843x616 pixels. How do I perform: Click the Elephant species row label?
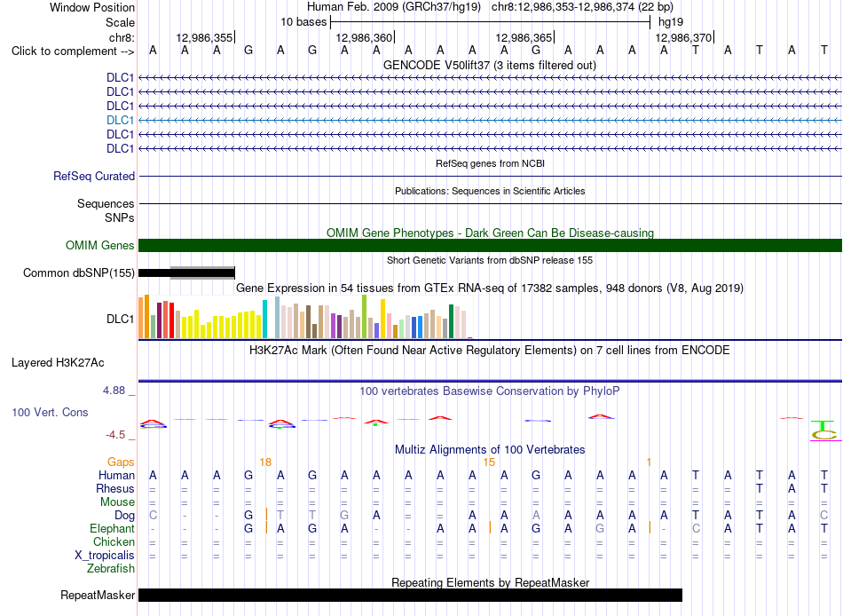(x=112, y=528)
